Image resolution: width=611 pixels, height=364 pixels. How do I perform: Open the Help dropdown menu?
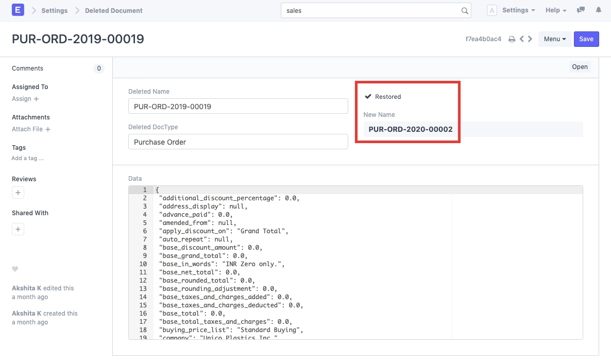point(556,10)
